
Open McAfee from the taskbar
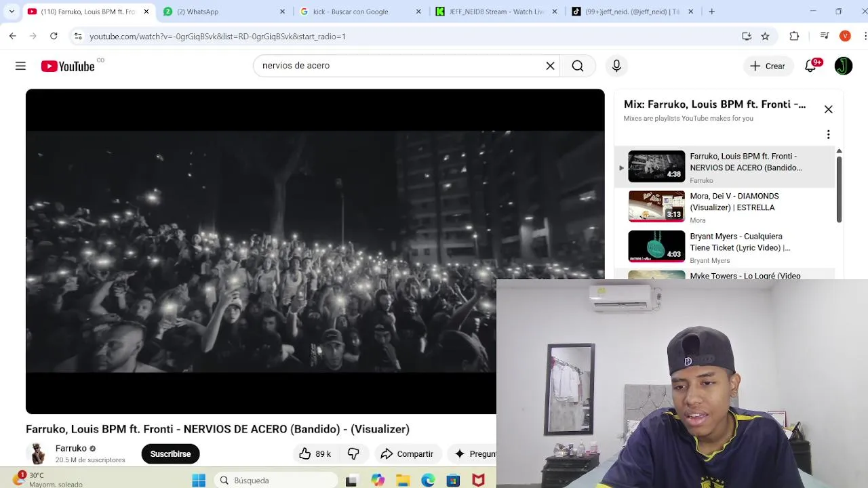click(x=478, y=481)
